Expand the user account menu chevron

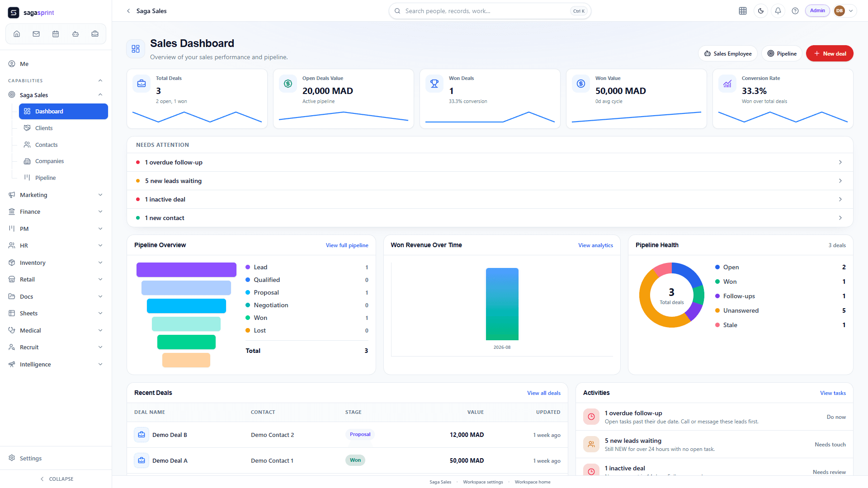(x=851, y=11)
